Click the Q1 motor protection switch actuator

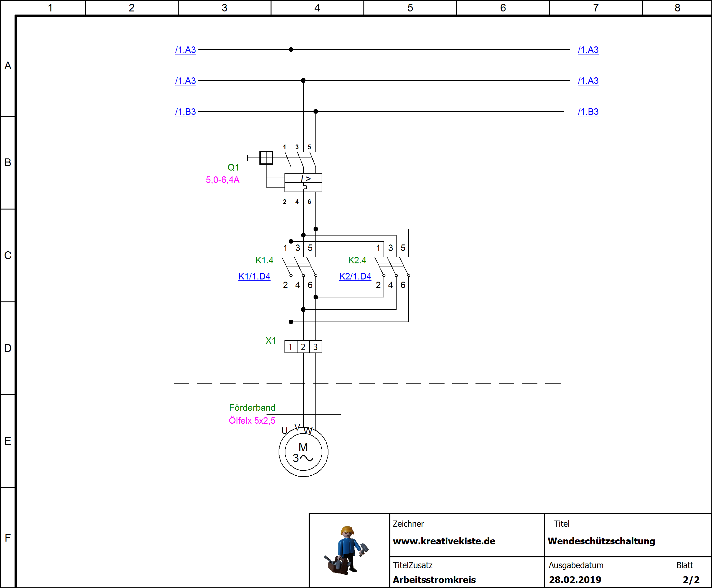click(266, 158)
